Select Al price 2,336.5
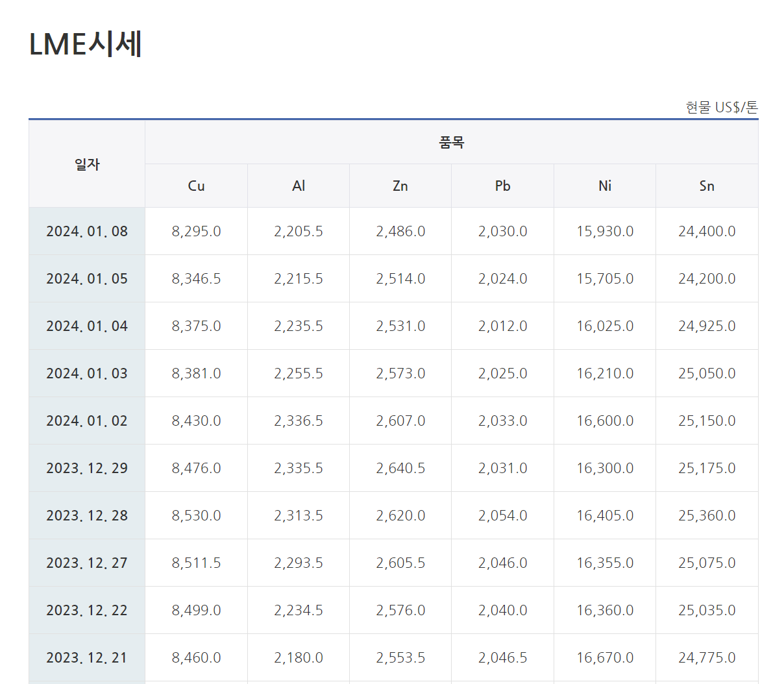The width and height of the screenshot is (784, 684). (299, 421)
